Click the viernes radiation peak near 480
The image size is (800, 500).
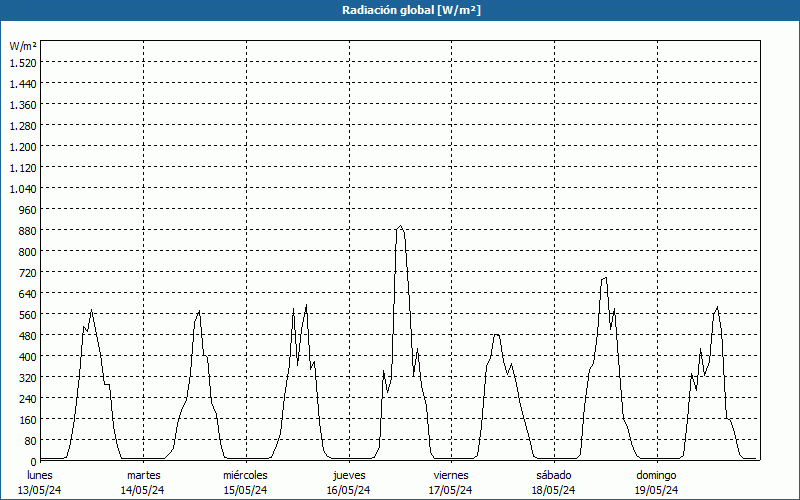click(497, 335)
